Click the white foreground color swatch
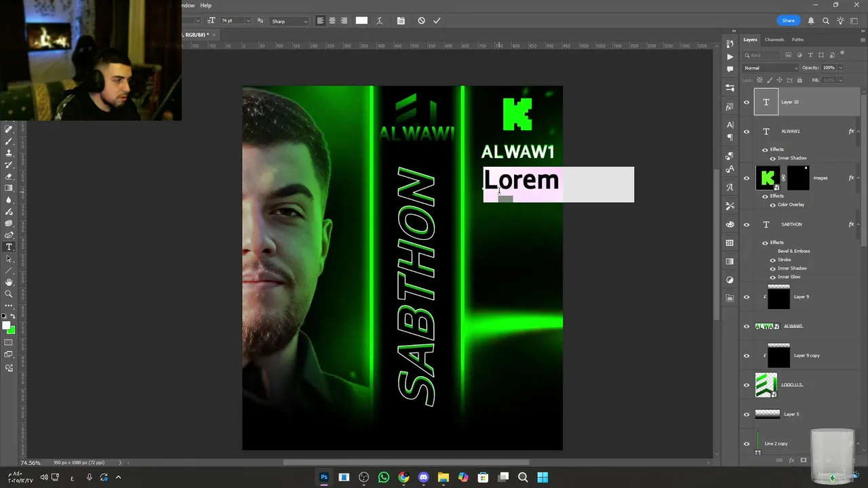 click(x=6, y=327)
